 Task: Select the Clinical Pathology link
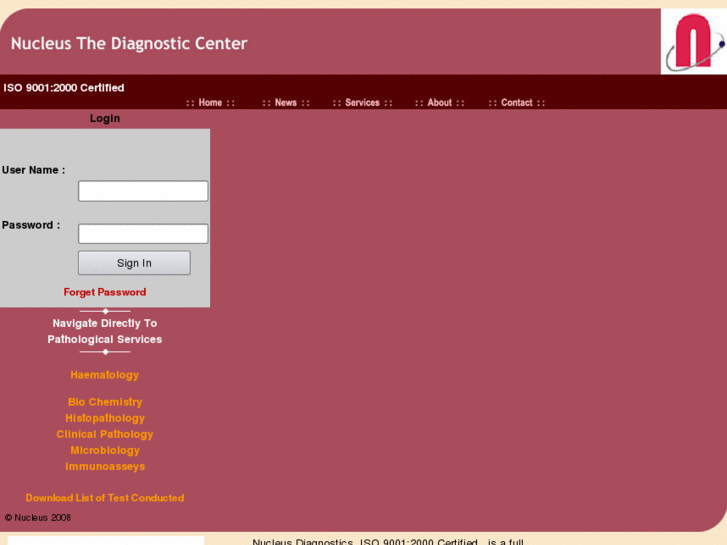click(105, 434)
